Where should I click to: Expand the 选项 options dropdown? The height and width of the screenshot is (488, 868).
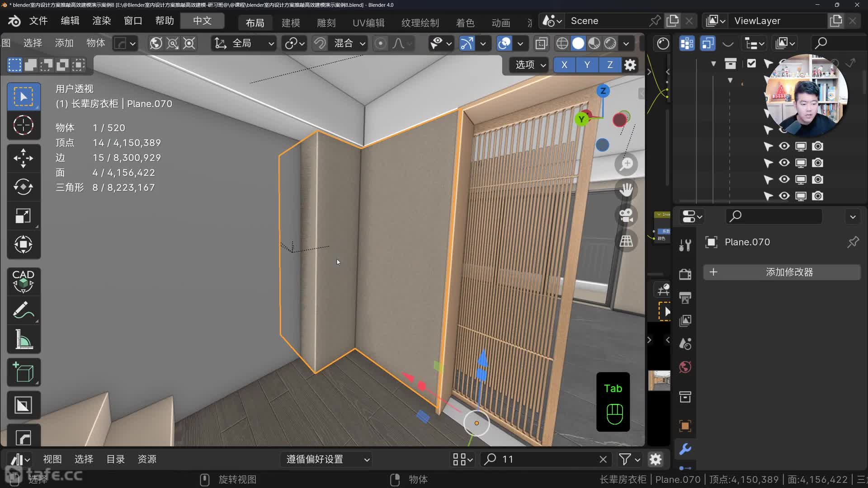(x=530, y=65)
